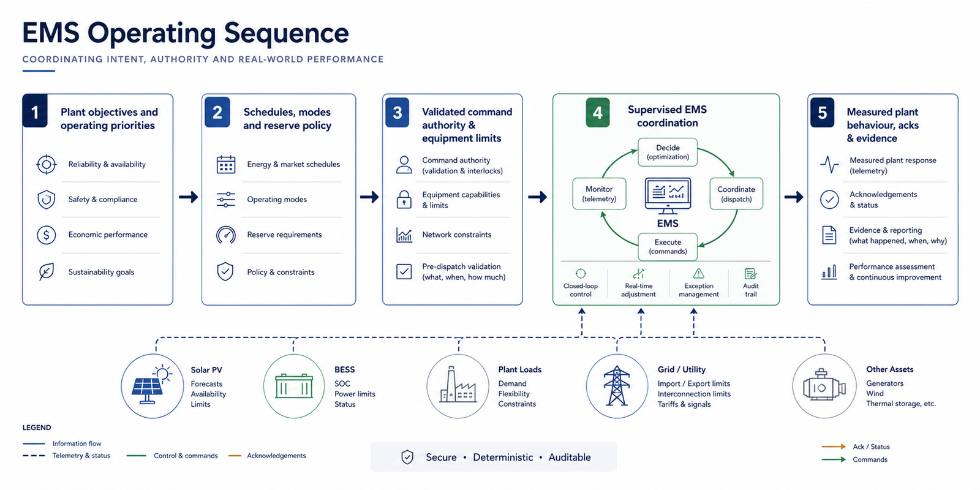Click the 'Supervised EMS coordination' heading
The width and height of the screenshot is (980, 490).
click(668, 116)
